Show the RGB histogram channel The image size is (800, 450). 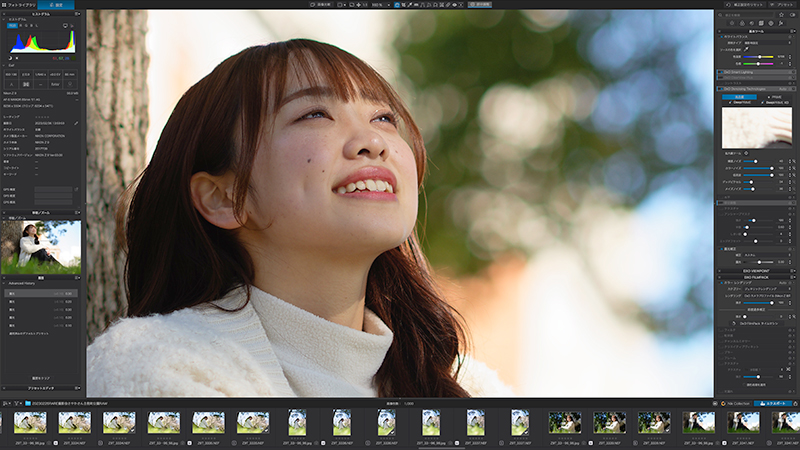point(12,26)
